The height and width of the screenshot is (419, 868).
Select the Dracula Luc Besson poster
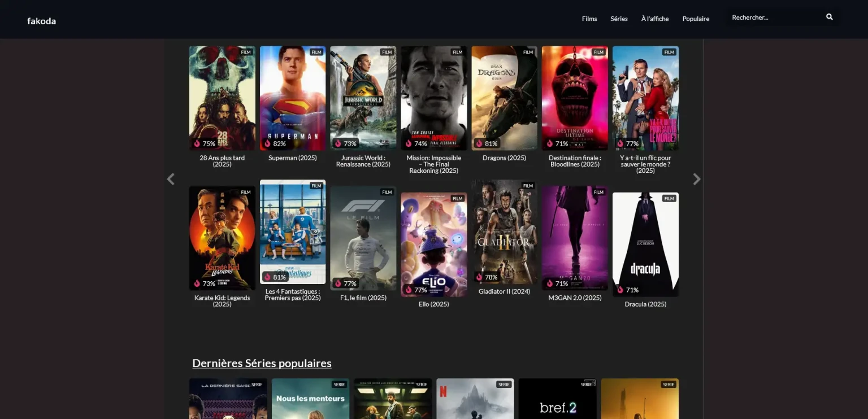tap(645, 245)
